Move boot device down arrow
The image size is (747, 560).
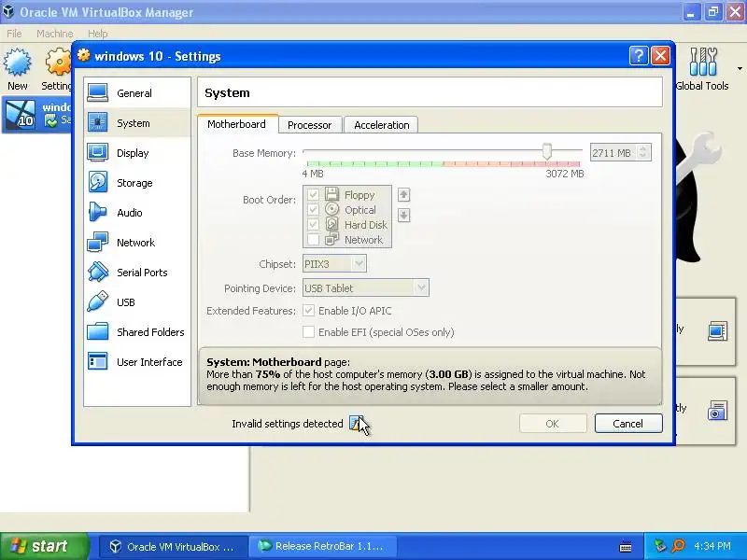[403, 216]
